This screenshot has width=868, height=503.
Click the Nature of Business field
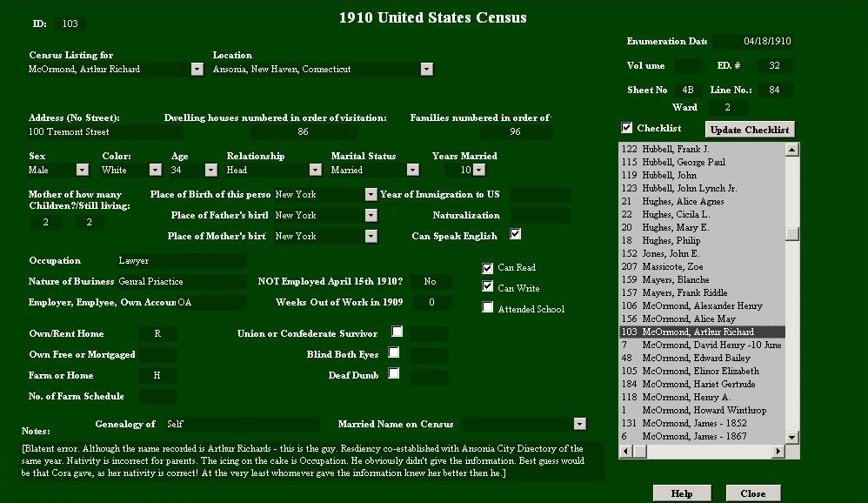[182, 282]
